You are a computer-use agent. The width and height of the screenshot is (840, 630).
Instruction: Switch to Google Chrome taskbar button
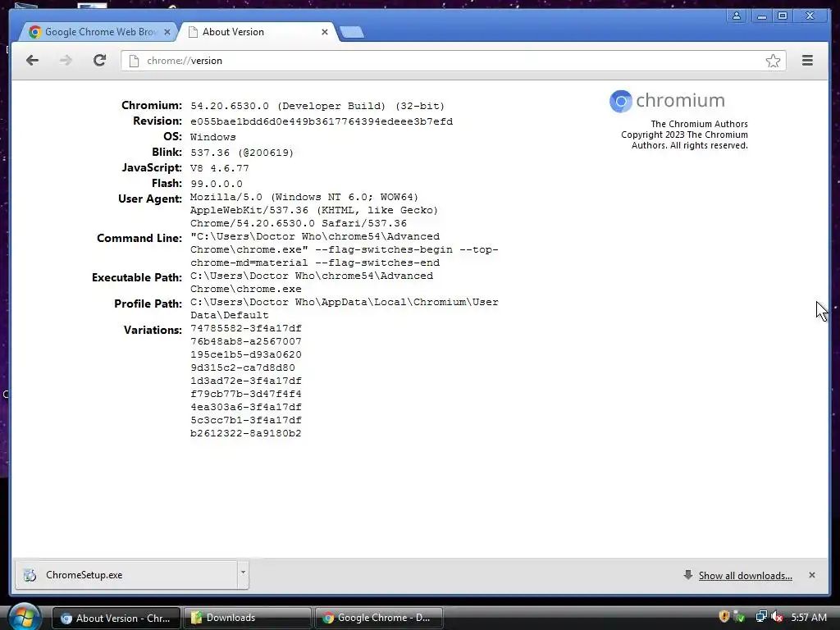pos(378,618)
